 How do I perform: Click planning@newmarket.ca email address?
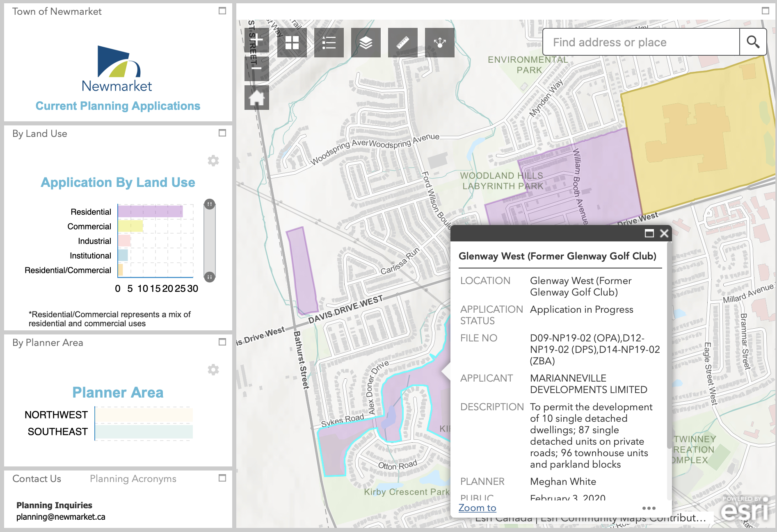click(x=61, y=517)
